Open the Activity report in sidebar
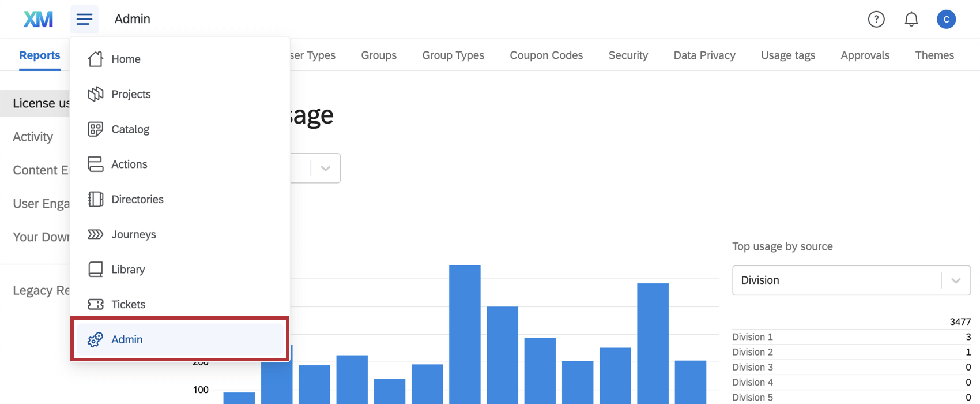Viewport: 980px width, 404px height. click(33, 137)
